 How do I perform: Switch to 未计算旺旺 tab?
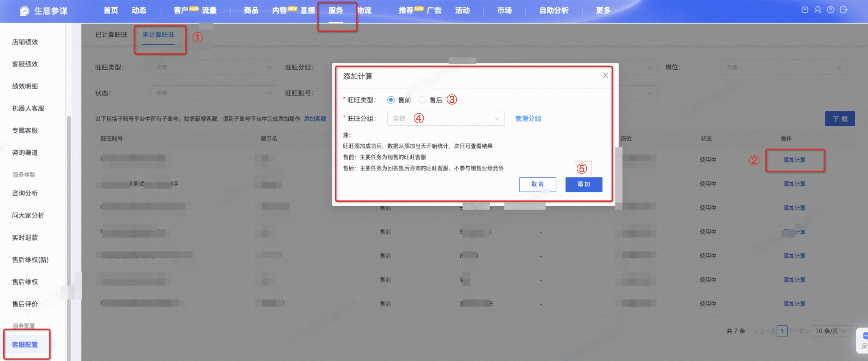(158, 35)
